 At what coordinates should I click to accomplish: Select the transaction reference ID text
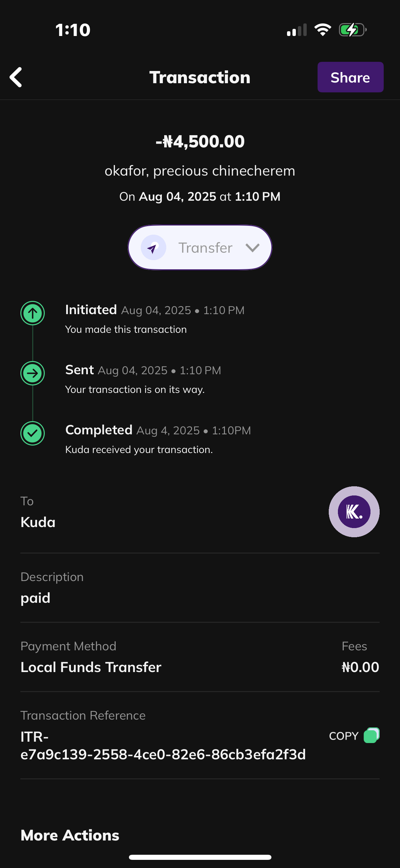(163, 746)
